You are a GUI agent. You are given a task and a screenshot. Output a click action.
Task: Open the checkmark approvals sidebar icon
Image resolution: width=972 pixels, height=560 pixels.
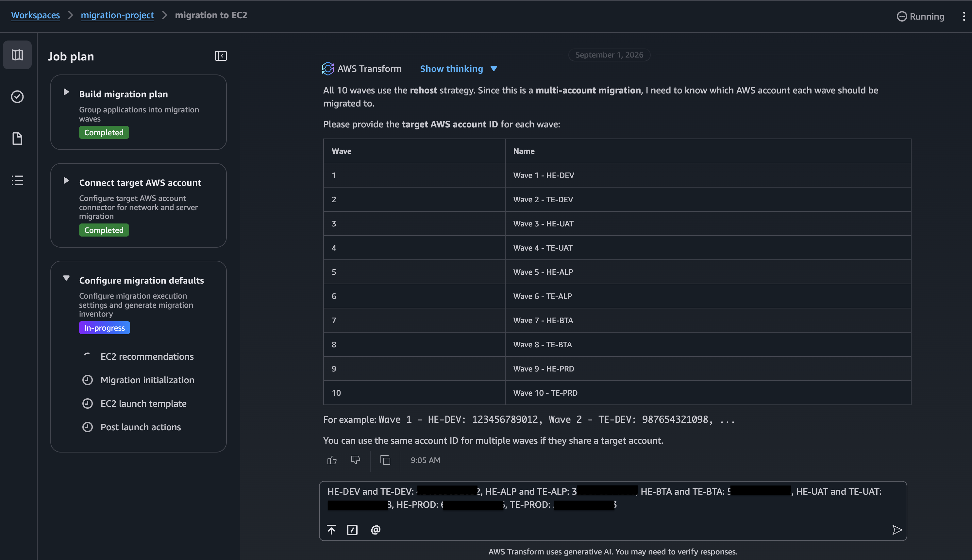click(x=17, y=96)
